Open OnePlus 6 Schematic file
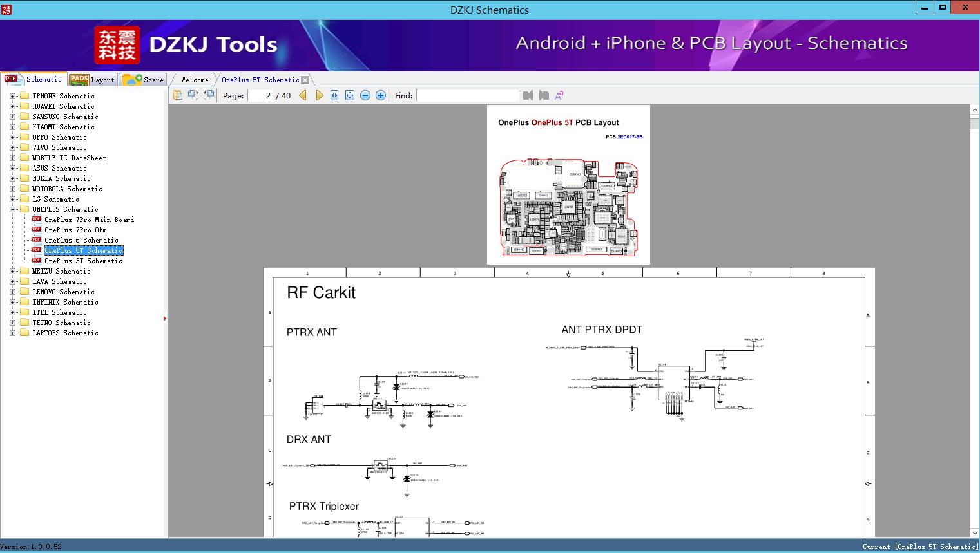 pos(81,240)
